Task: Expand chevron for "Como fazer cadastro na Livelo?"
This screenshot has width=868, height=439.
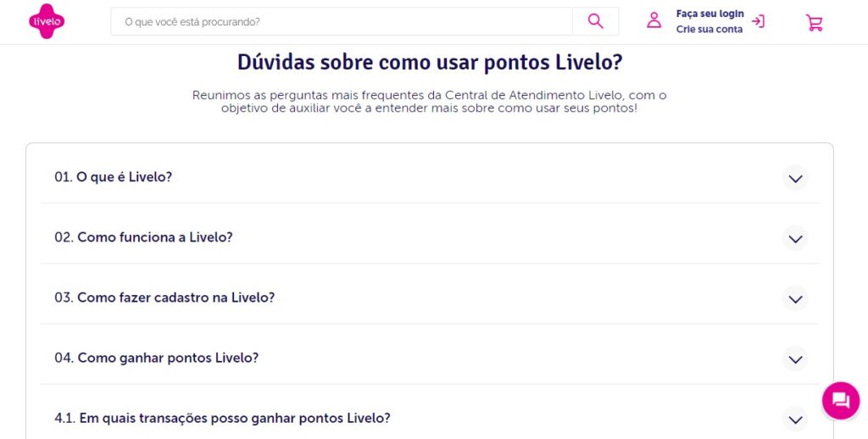Action: point(794,298)
